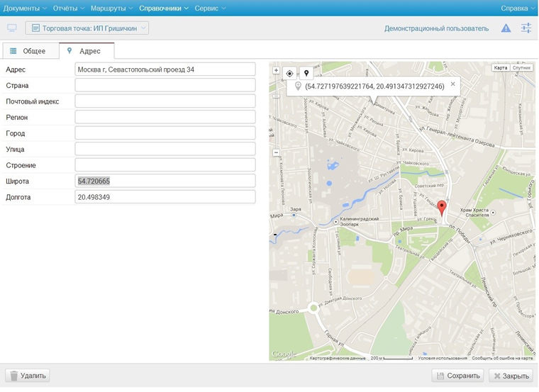Viewport: 539px width, 392px height.
Task: Click the coordinates text in popup
Action: click(374, 86)
